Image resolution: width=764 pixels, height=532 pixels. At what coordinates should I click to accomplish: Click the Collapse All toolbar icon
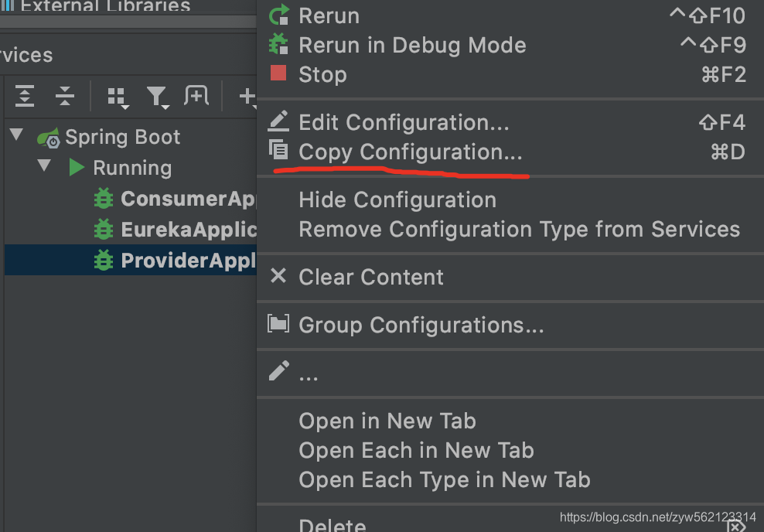coord(65,95)
